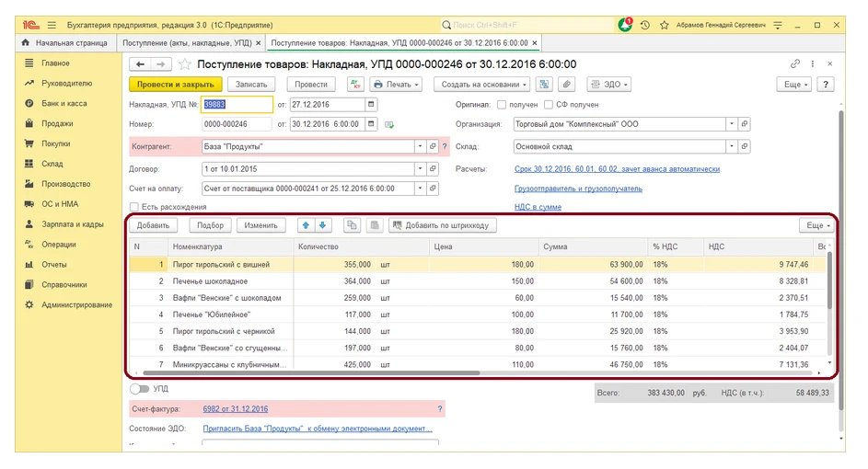This screenshot has width=868, height=469.
Task: Add document to favorites star
Action: pyautogui.click(x=184, y=64)
